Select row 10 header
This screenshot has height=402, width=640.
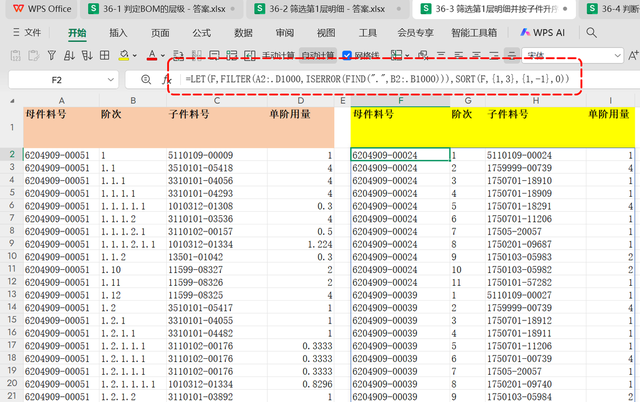[x=12, y=257]
